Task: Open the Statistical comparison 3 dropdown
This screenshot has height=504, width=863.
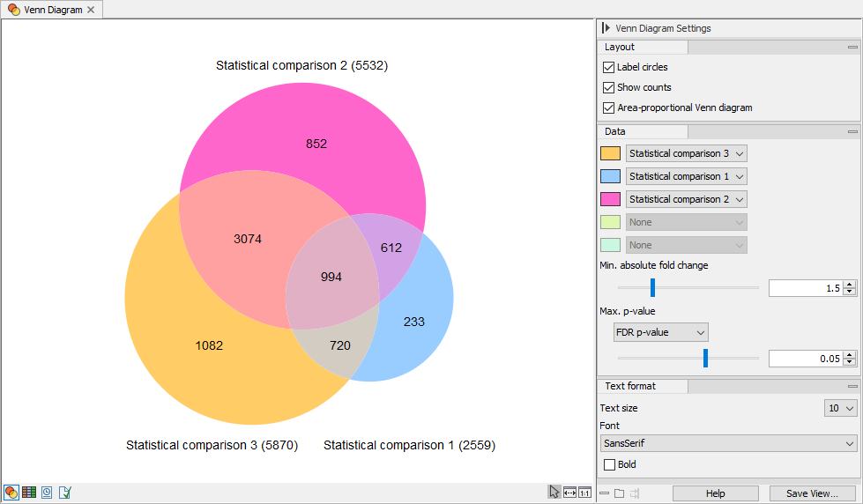Action: 686,153
